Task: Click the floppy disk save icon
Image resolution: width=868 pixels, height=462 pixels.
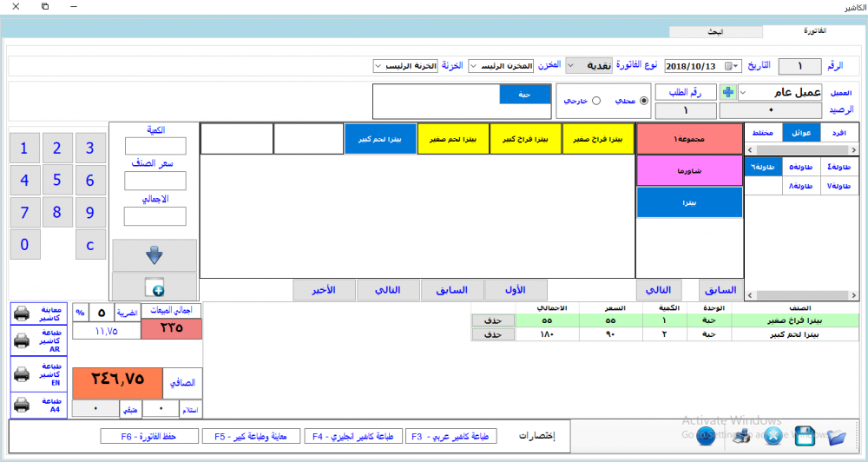Action: pyautogui.click(x=805, y=437)
